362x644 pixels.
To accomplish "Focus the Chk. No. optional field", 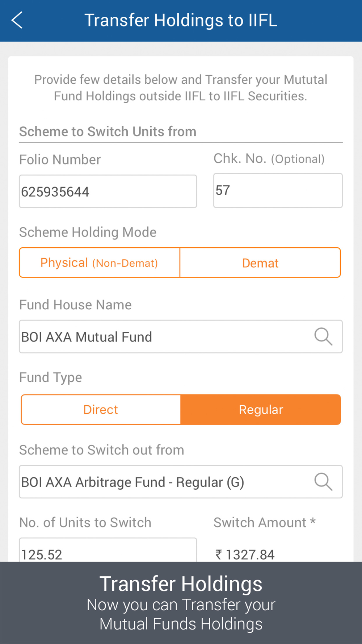I will [278, 191].
